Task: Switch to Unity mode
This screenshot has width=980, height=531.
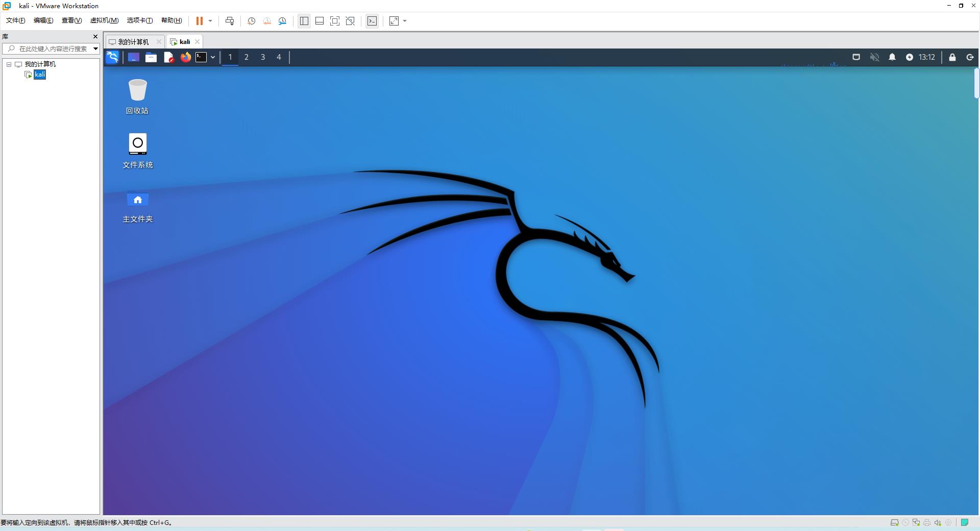Action: (350, 21)
